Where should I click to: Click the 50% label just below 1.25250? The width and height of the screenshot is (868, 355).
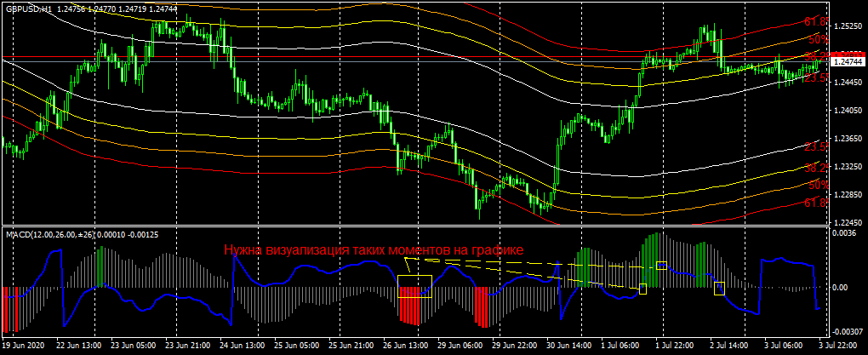point(818,40)
